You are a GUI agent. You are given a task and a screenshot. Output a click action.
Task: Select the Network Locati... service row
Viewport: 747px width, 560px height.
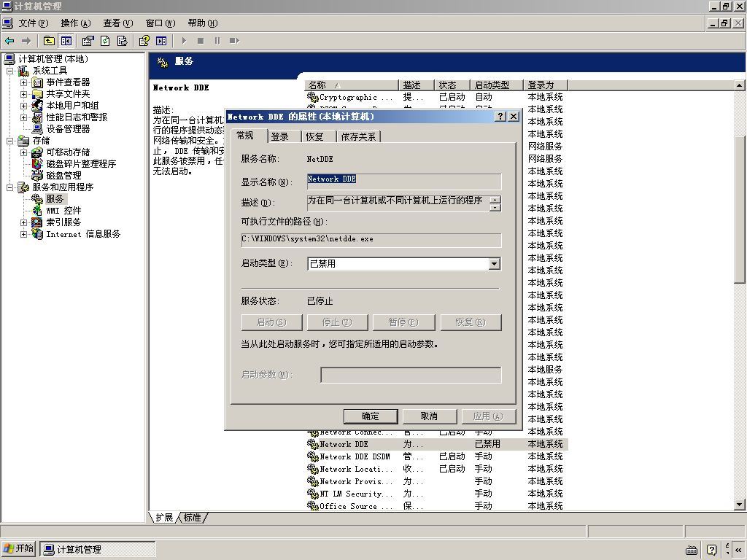pyautogui.click(x=437, y=469)
